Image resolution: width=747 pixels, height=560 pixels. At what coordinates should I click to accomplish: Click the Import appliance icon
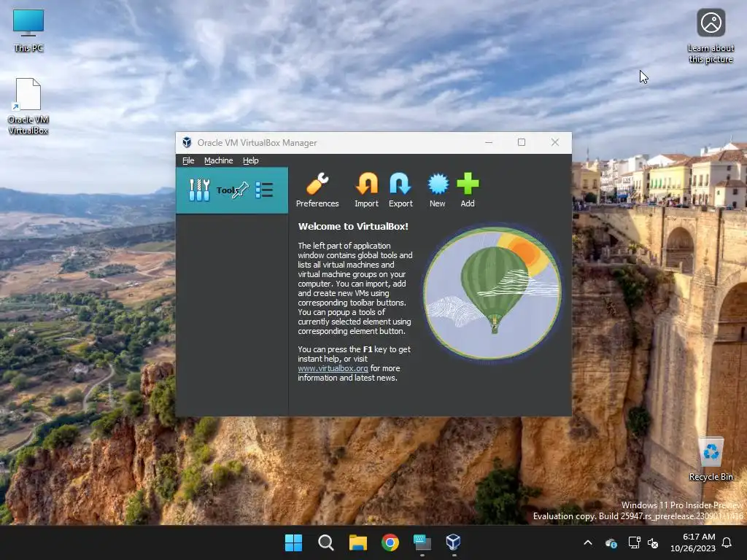point(366,190)
